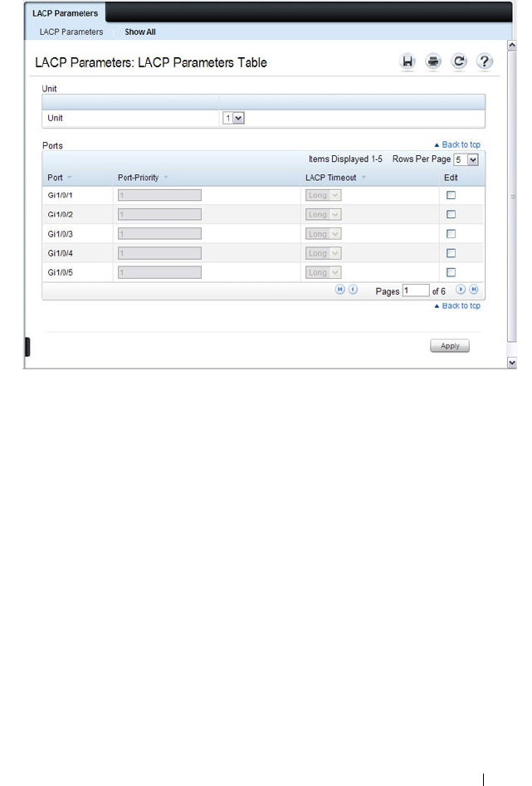
Task: Click the Edit column header
Action: (451, 178)
